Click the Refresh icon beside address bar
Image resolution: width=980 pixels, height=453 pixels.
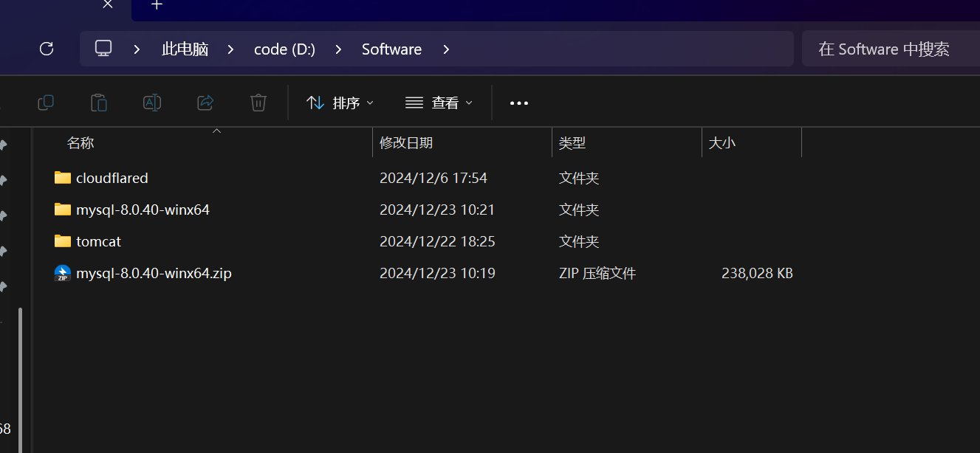click(47, 49)
